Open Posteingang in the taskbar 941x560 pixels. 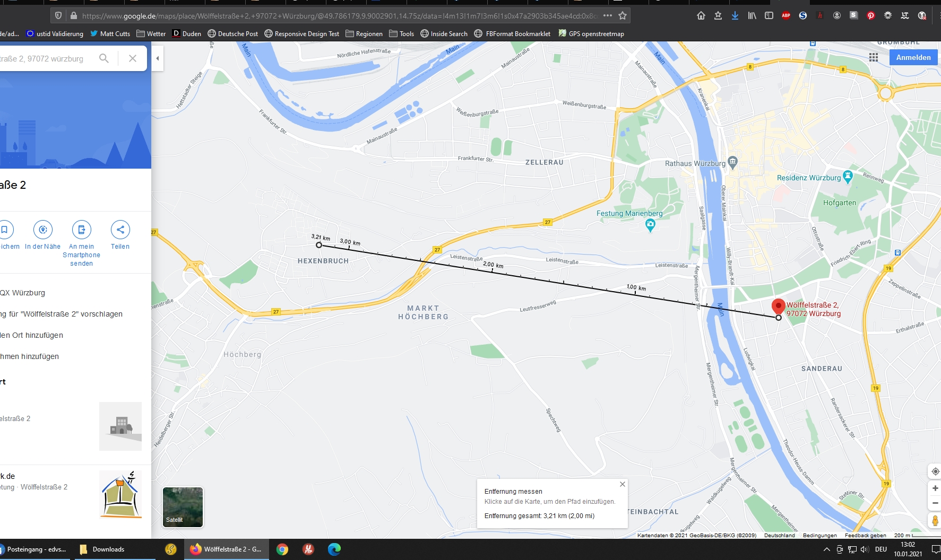[34, 549]
